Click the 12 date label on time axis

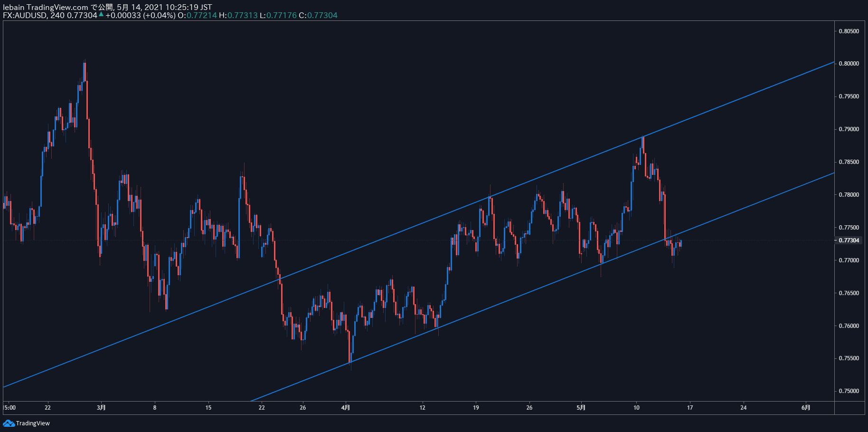pos(423,407)
